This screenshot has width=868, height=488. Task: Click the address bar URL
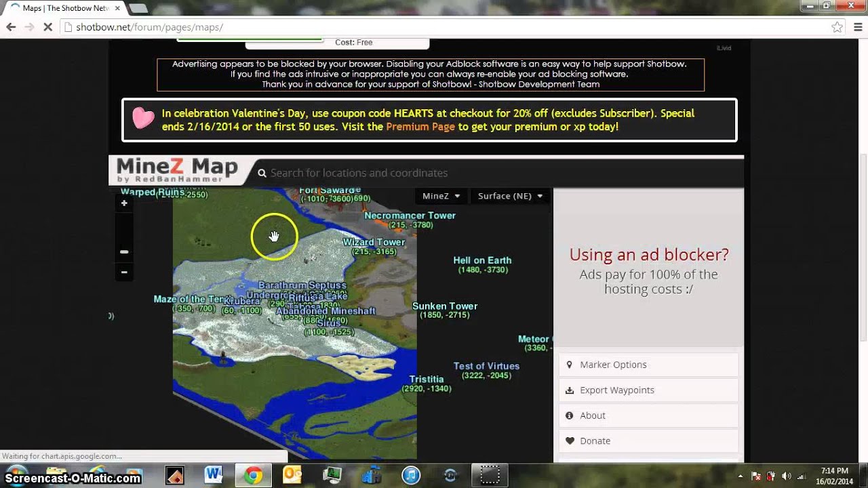pyautogui.click(x=149, y=27)
